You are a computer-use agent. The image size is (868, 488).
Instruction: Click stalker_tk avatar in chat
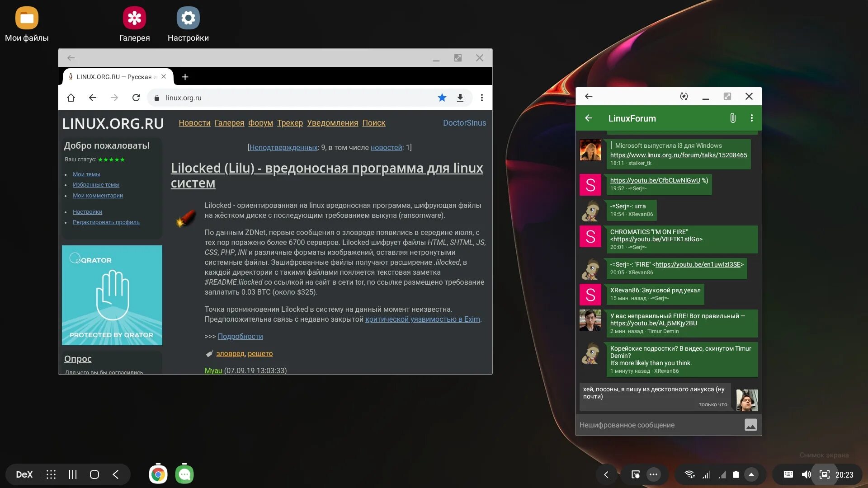(x=590, y=150)
